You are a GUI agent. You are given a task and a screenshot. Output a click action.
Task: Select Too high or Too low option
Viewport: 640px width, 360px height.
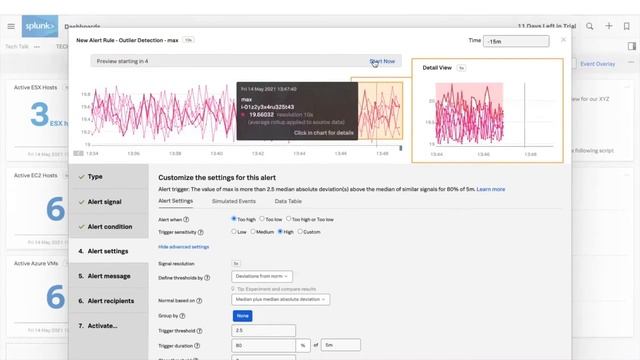pyautogui.click(x=289, y=219)
